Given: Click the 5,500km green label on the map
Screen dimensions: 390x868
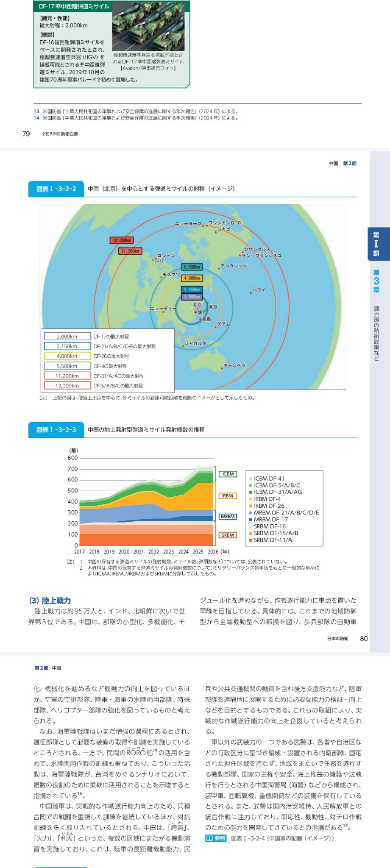Looking at the screenshot, I should click(192, 267).
